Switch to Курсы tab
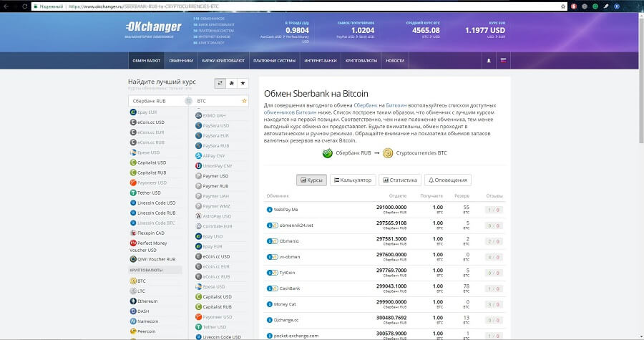 point(312,180)
